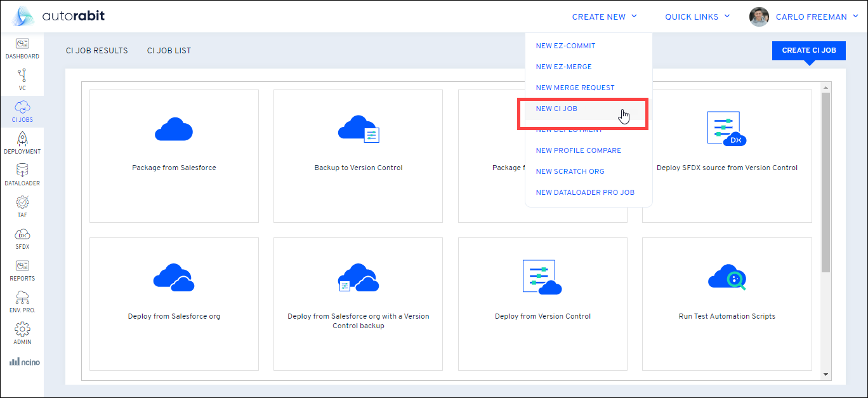The height and width of the screenshot is (398, 868).
Task: Click the TAF gear icon
Action: coord(22,207)
